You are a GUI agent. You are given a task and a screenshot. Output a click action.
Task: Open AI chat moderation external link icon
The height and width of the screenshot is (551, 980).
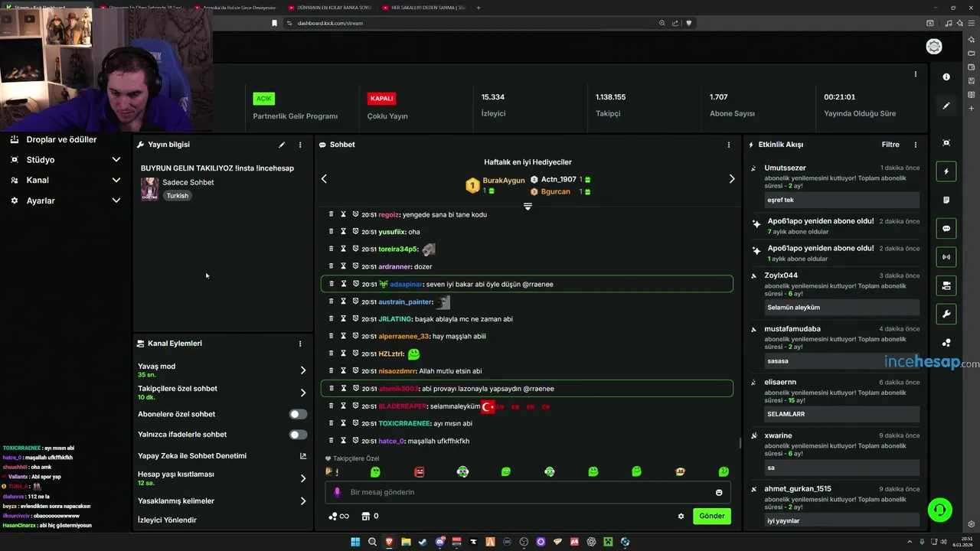(303, 456)
